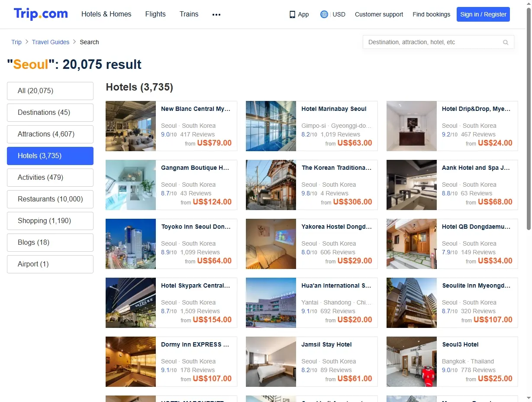Select Airport (1) filter
The height and width of the screenshot is (402, 532).
pos(50,264)
